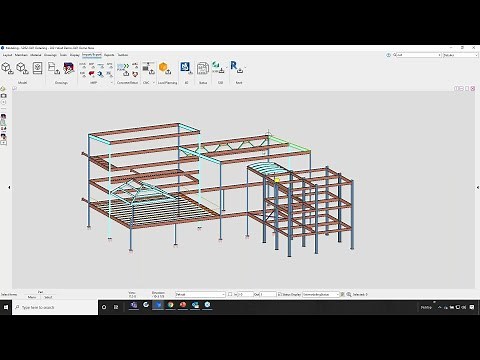The width and height of the screenshot is (480, 360).
Task: Open PowerPoint from the taskbar
Action: [x=183, y=305]
